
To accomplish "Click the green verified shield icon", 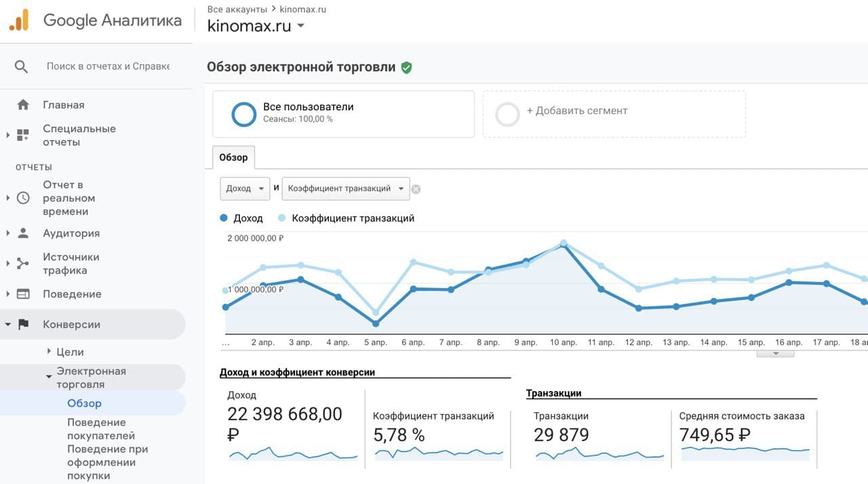I will (x=406, y=67).
